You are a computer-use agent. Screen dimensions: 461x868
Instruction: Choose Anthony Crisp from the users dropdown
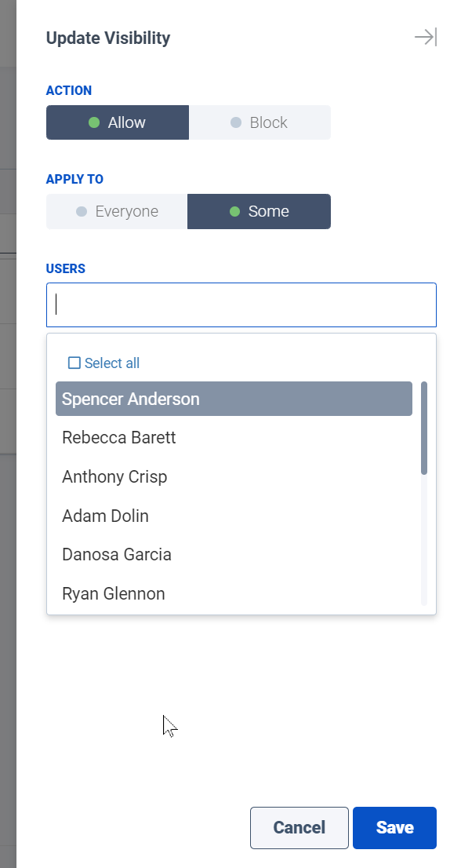click(x=234, y=476)
